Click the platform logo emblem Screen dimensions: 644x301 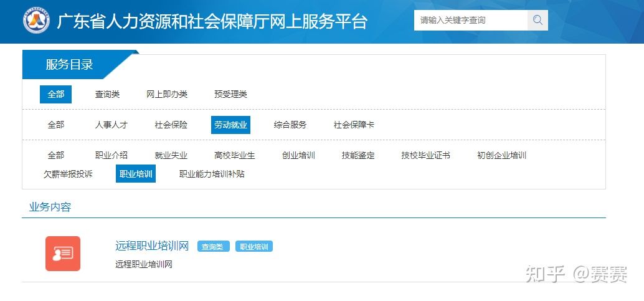[x=36, y=21]
